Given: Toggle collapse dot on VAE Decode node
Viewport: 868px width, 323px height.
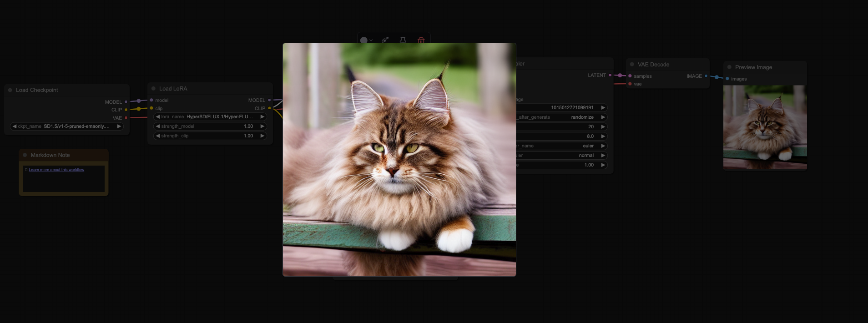Looking at the screenshot, I should click(632, 65).
